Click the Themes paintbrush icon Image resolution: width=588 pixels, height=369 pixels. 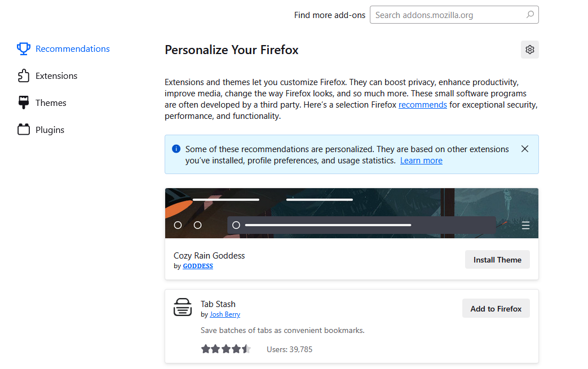(23, 103)
